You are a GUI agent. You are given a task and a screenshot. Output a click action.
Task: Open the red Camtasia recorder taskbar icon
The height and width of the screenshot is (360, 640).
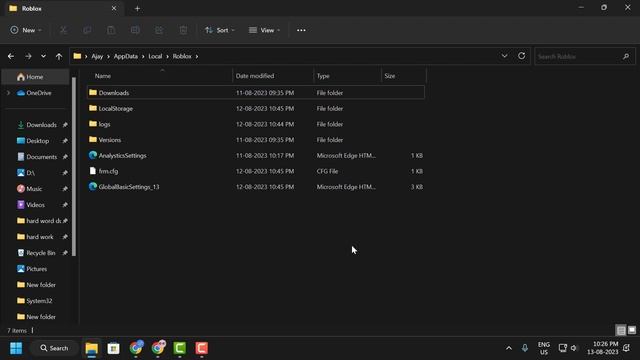pos(202,348)
